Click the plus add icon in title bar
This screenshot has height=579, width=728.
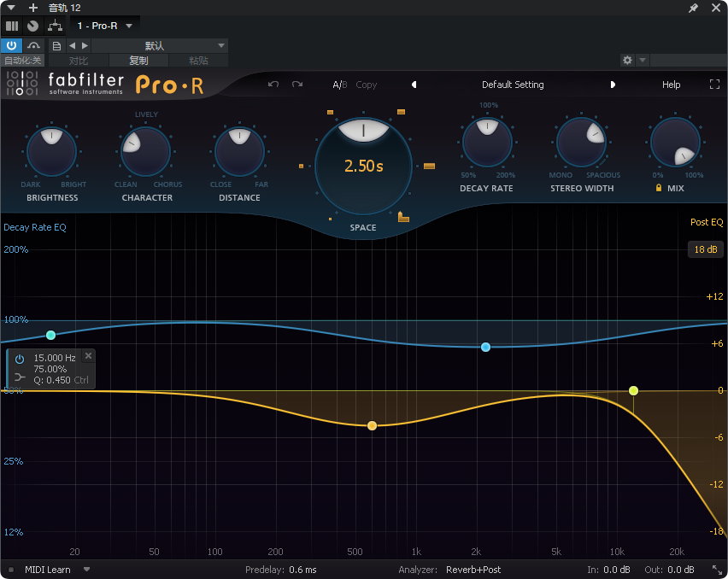coord(33,8)
